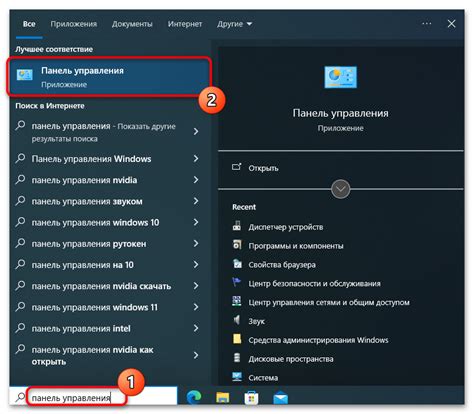Expand more actions with round chevron button
474x414 pixels.
pos(341,189)
